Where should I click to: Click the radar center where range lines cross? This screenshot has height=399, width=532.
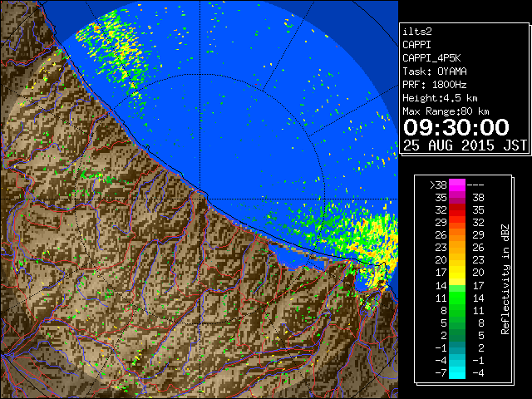tap(200, 199)
